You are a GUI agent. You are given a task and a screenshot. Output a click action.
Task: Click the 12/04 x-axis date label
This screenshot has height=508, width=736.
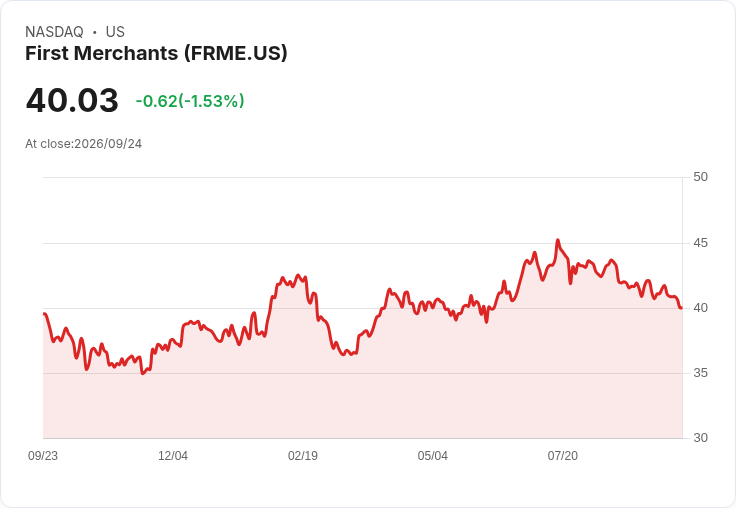[x=173, y=456]
